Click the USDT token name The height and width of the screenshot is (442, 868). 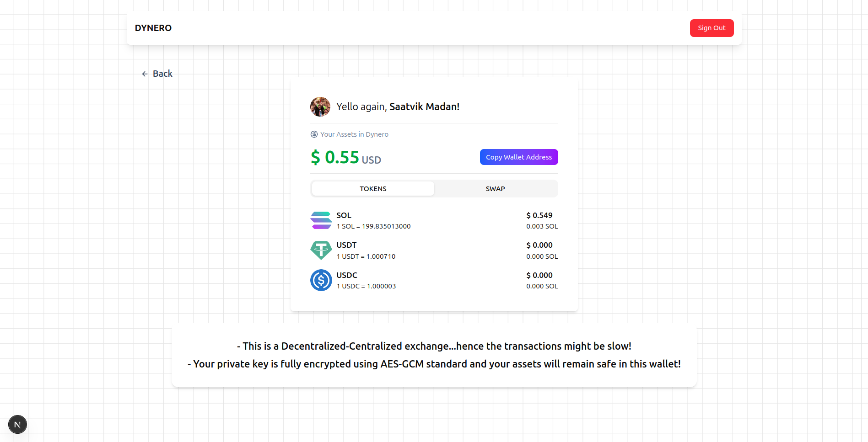[x=346, y=245]
